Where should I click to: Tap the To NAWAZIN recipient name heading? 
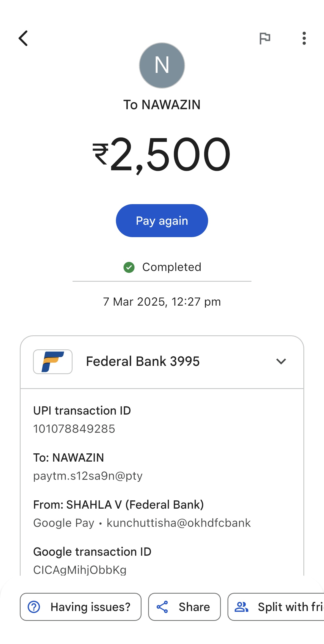162,105
